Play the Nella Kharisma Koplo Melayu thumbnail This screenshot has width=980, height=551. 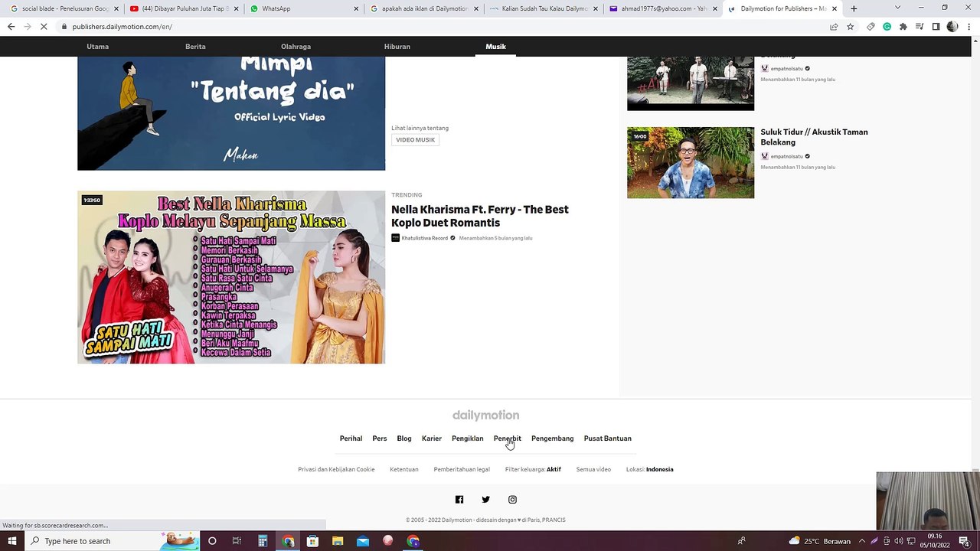[x=231, y=277]
